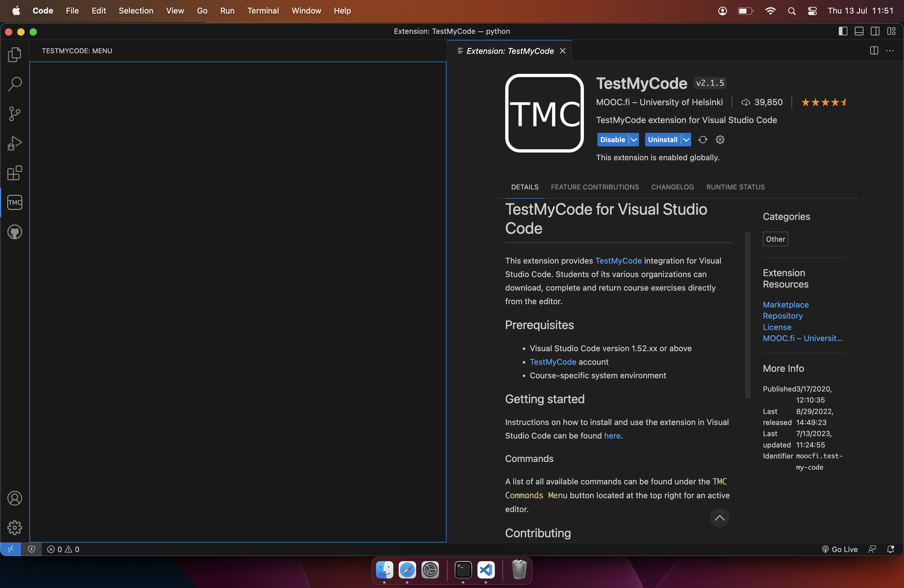Select the Run and Debug icon

14,143
